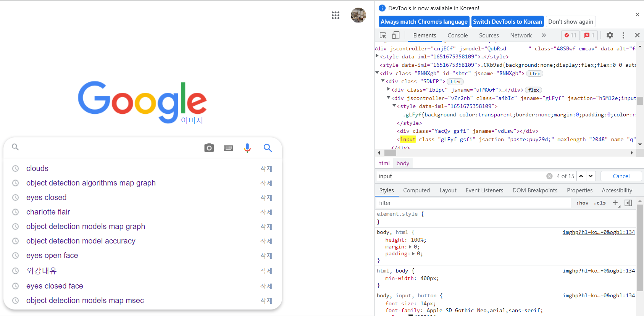Choose suggestion object detection model accuracy

(81, 241)
